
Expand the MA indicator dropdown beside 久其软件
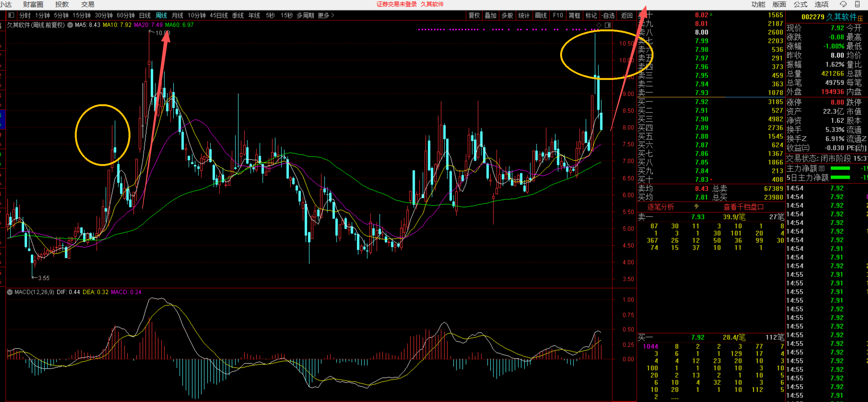[70, 25]
